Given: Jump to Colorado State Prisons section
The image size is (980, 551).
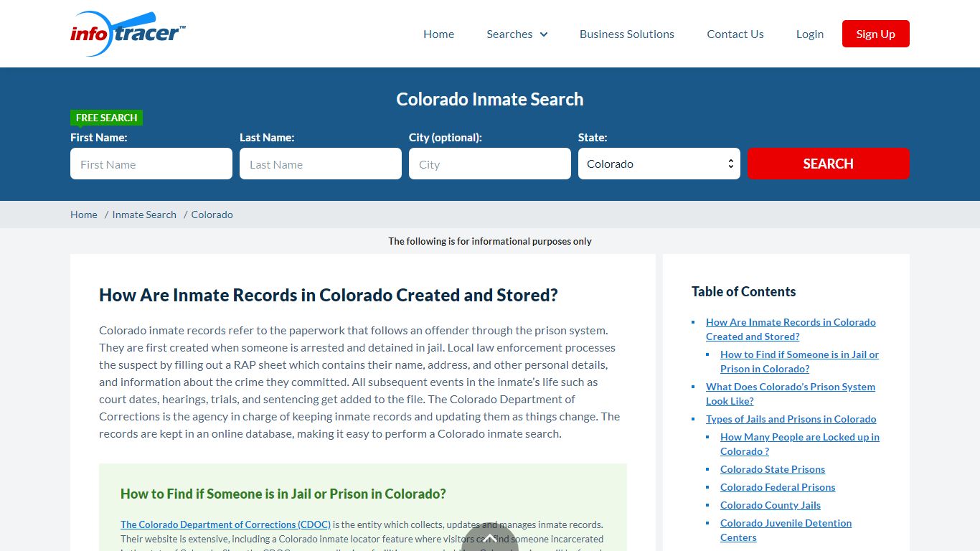Looking at the screenshot, I should pyautogui.click(x=773, y=469).
